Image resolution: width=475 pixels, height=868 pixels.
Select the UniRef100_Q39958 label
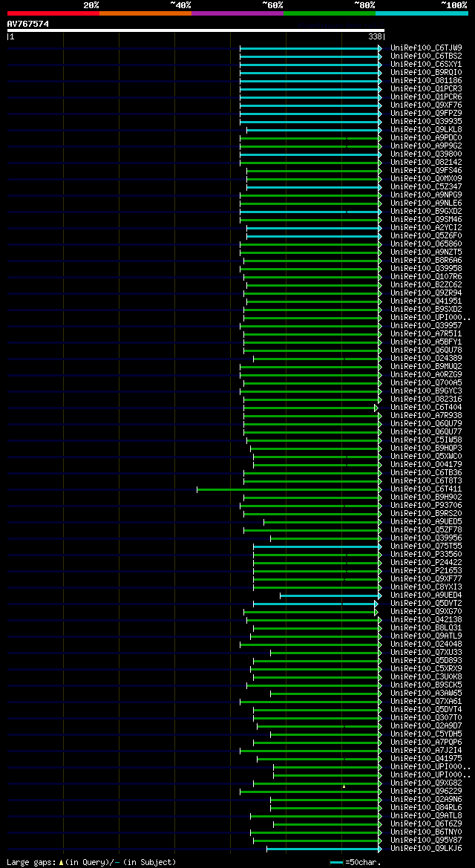pos(426,269)
